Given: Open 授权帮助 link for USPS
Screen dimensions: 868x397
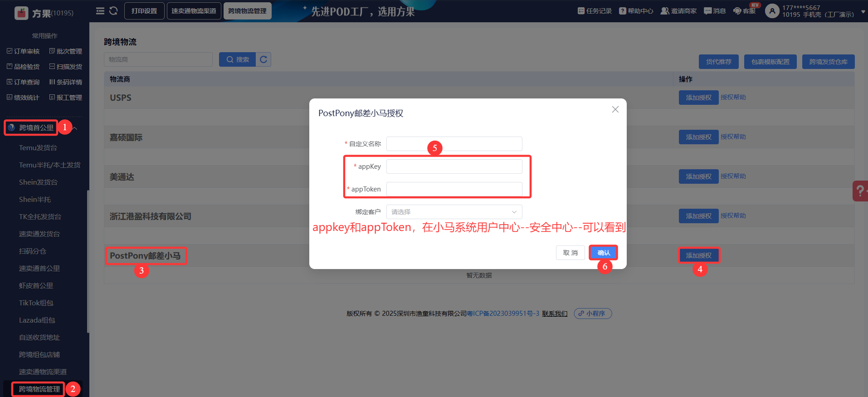Looking at the screenshot, I should pos(733,97).
